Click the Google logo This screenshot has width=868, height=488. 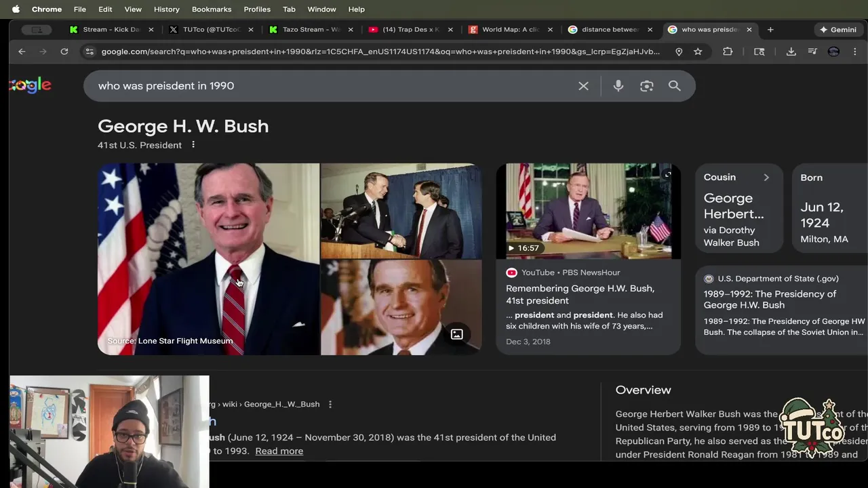(31, 85)
